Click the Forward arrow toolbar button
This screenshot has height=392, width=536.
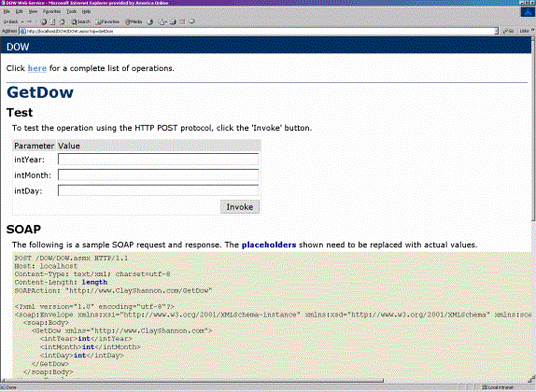29,21
